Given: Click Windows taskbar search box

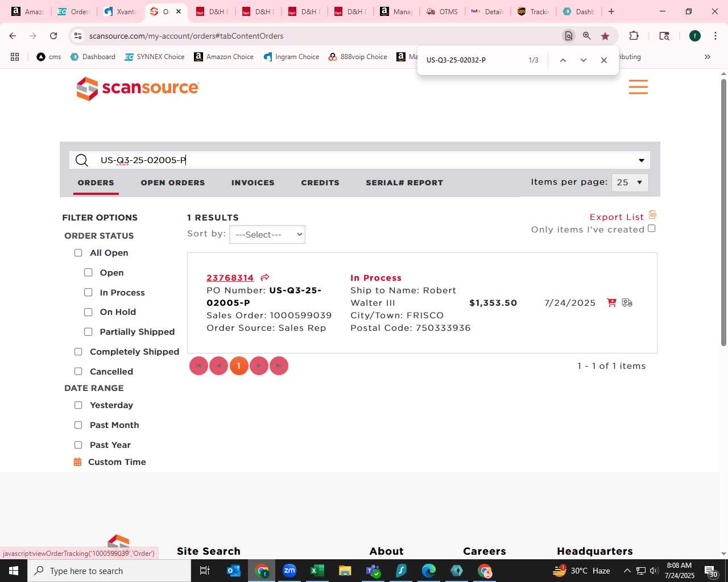Looking at the screenshot, I should tap(109, 571).
